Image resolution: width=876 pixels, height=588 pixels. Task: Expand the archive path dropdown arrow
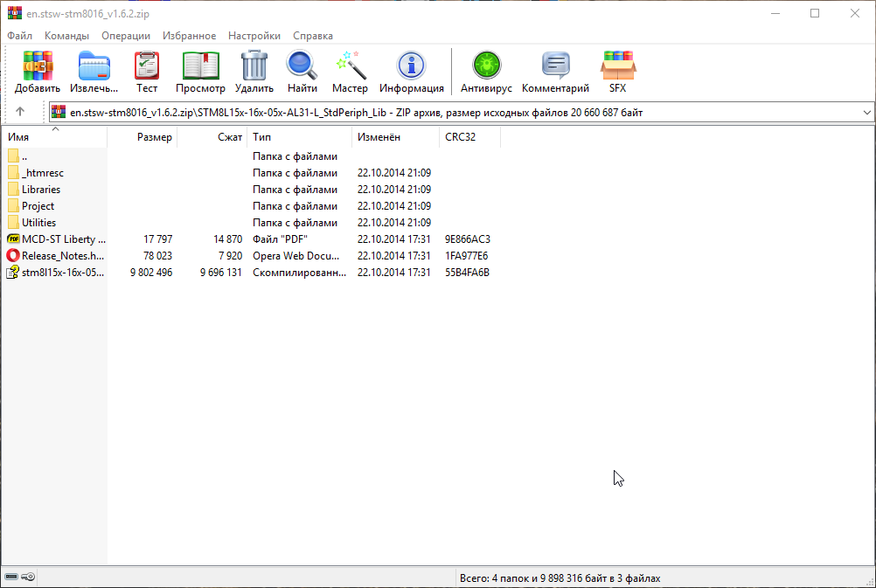866,112
